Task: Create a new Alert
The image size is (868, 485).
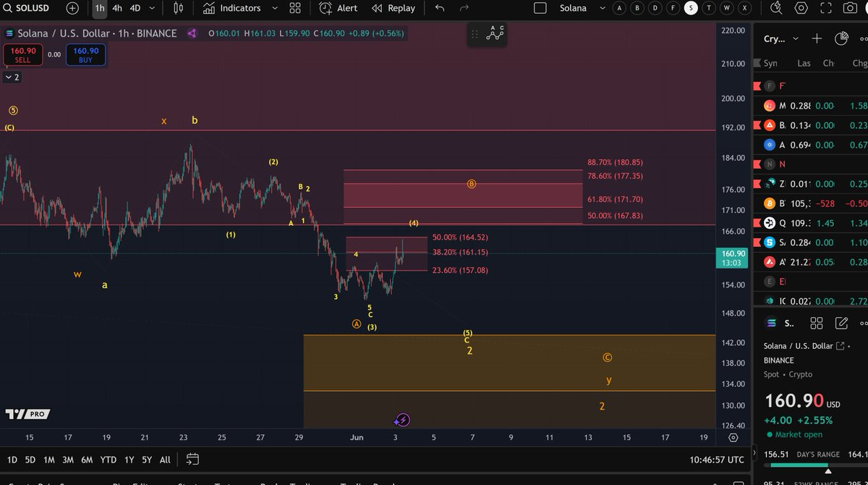Action: (x=339, y=8)
